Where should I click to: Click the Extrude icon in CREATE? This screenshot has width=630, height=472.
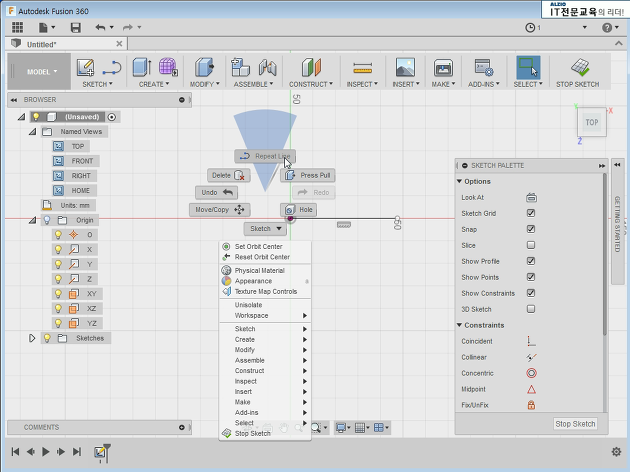pos(142,67)
